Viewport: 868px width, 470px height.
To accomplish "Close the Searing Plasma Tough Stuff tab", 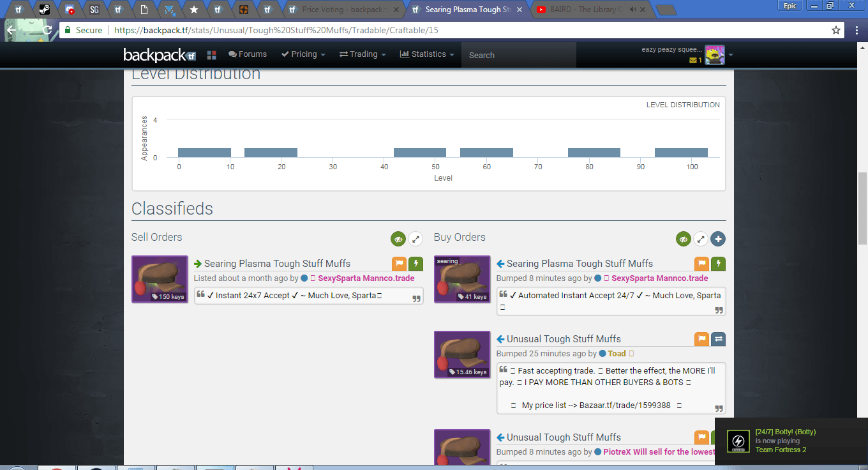I will coord(520,10).
